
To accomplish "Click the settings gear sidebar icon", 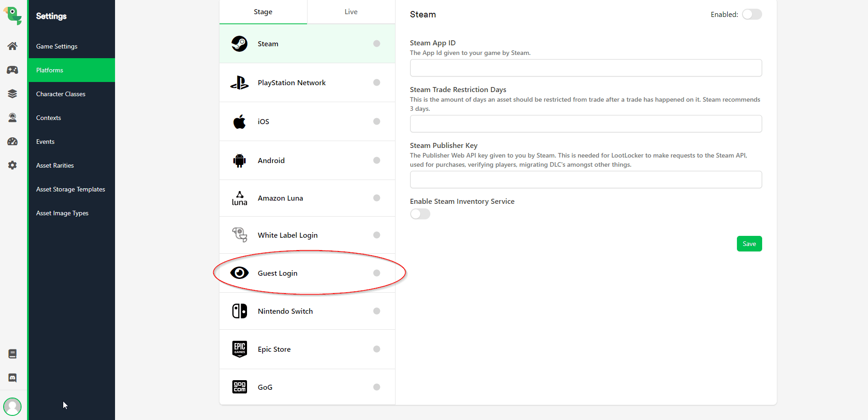I will (x=12, y=165).
